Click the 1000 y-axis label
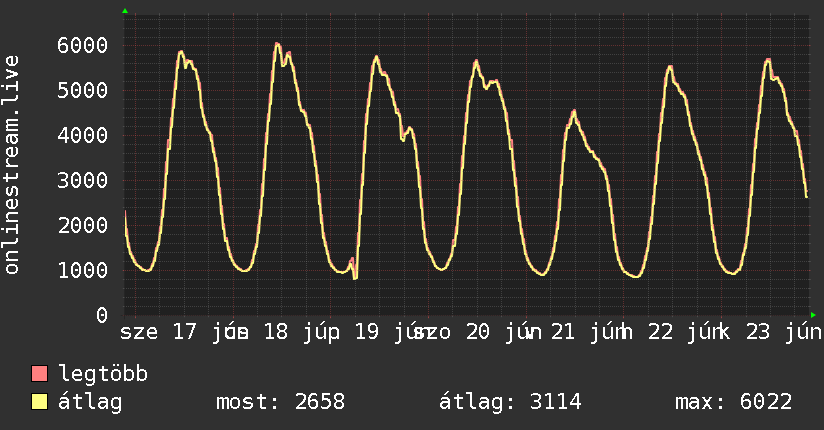 tap(83, 271)
